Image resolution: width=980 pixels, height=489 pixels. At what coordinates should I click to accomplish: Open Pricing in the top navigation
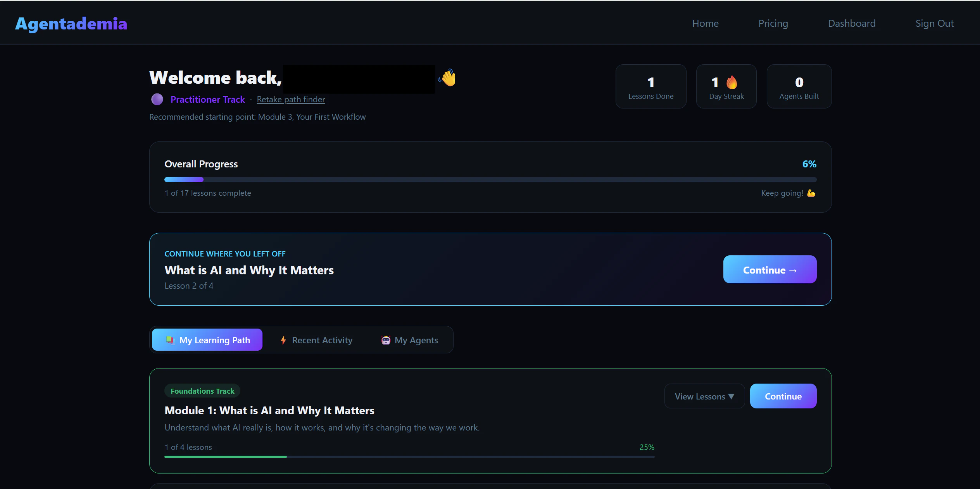pos(773,24)
